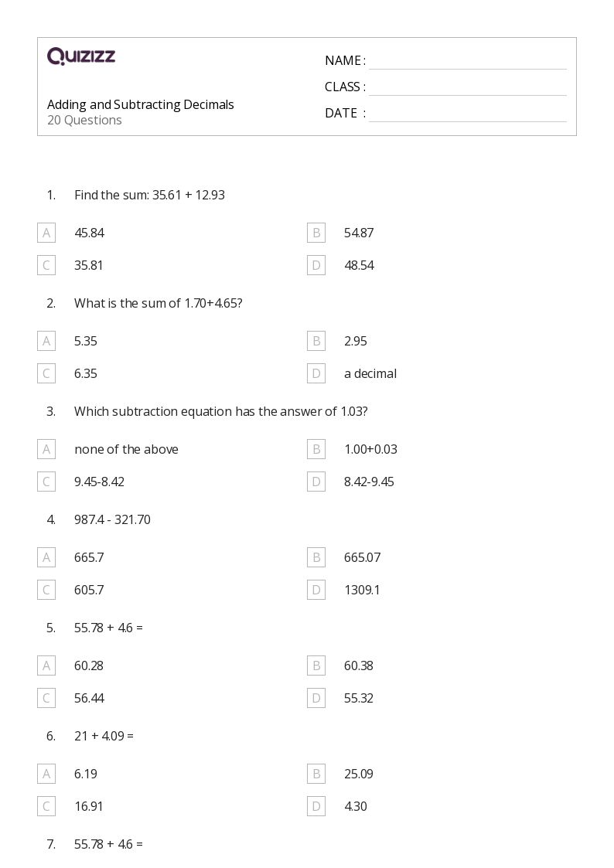Check option A none of the above
Image resolution: width=614 pixels, height=868 pixels.
tap(46, 449)
